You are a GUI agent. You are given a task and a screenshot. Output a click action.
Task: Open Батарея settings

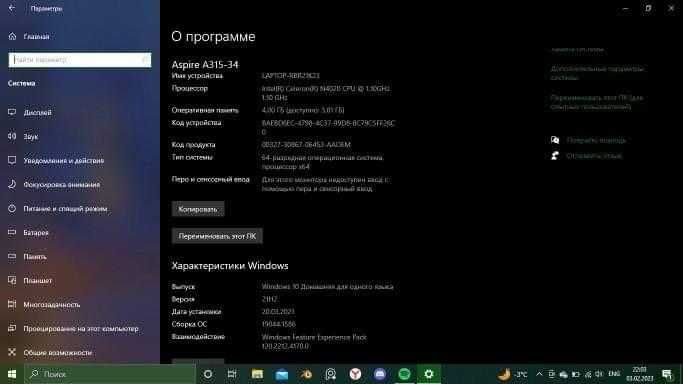point(28,232)
